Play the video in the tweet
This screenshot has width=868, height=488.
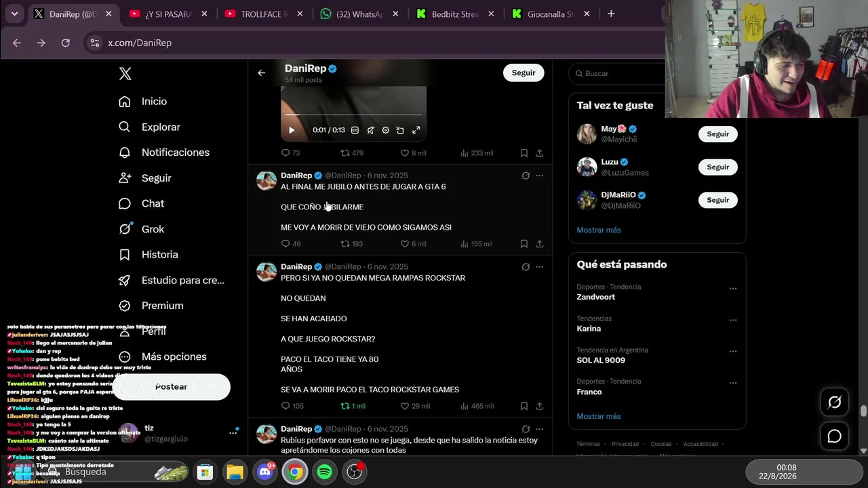coord(292,130)
